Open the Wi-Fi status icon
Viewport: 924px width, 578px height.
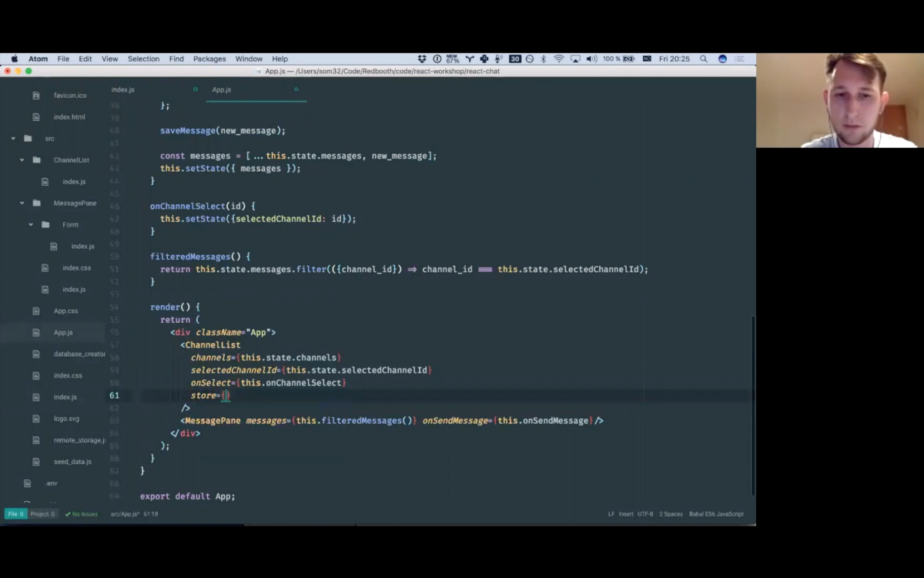pos(559,59)
